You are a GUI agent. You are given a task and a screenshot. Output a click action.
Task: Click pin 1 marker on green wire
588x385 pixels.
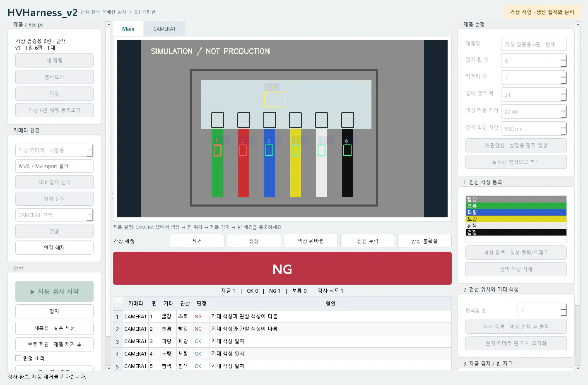pos(217,150)
